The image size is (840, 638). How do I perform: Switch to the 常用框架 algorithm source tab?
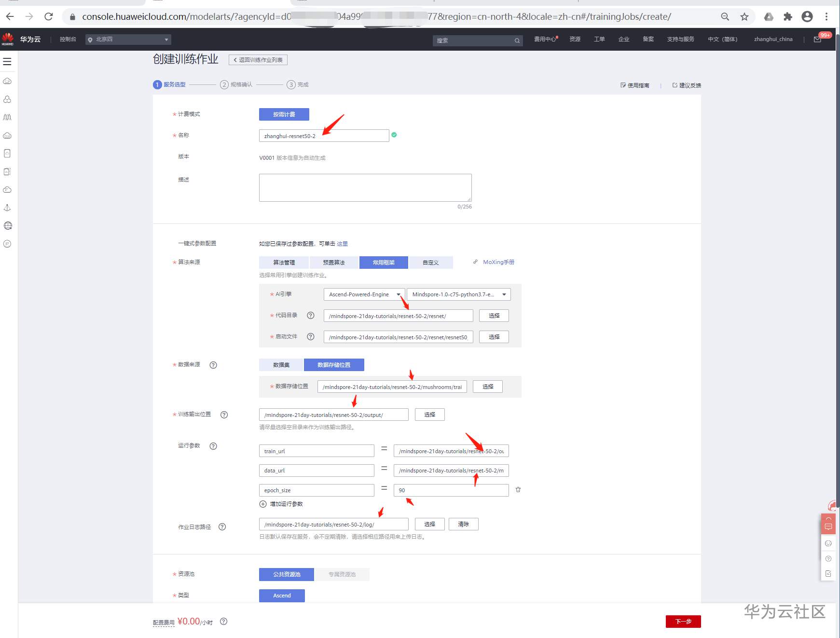point(384,263)
